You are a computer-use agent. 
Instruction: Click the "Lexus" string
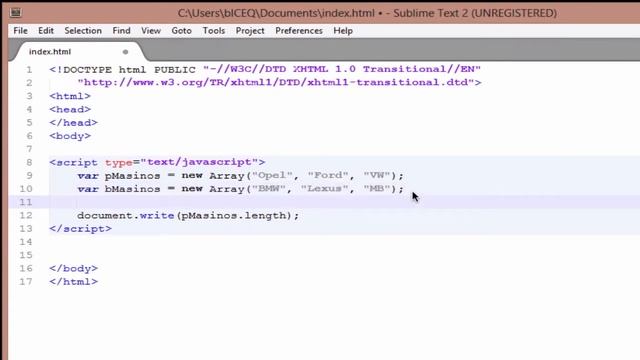[324, 189]
